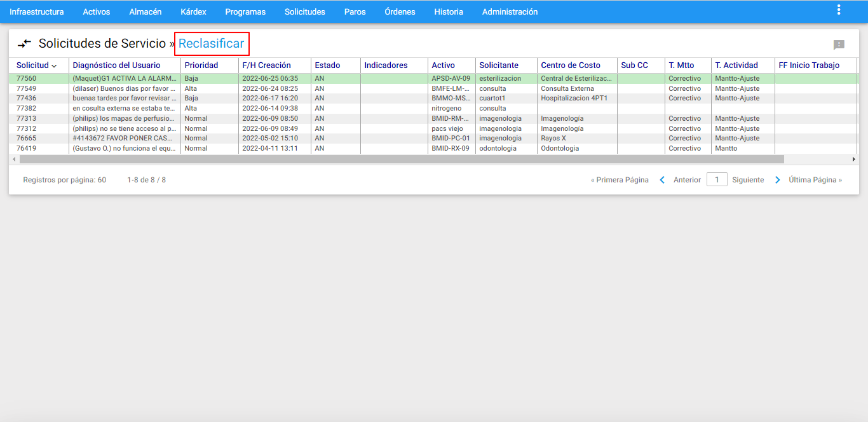Select request row 77560
The height and width of the screenshot is (422, 868).
(x=433, y=79)
